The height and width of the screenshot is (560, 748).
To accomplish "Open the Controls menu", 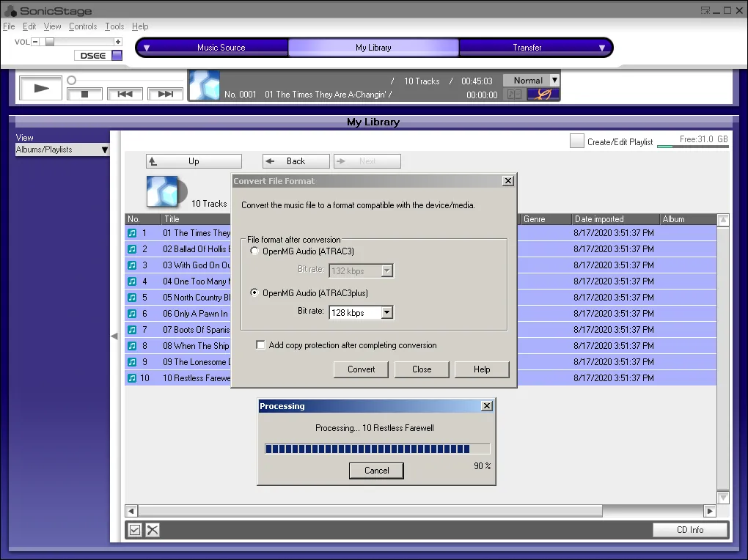I will tap(83, 26).
